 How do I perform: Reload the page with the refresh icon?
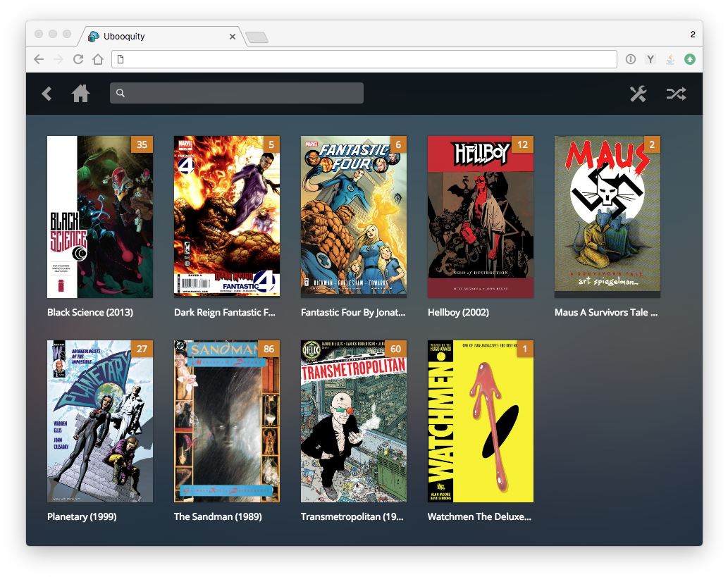tap(78, 59)
